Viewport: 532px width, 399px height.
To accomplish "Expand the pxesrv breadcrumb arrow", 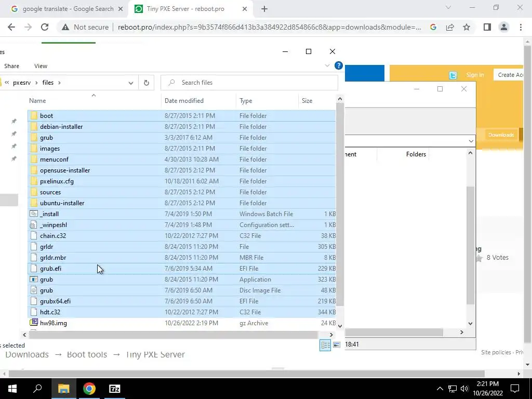I will [37, 83].
